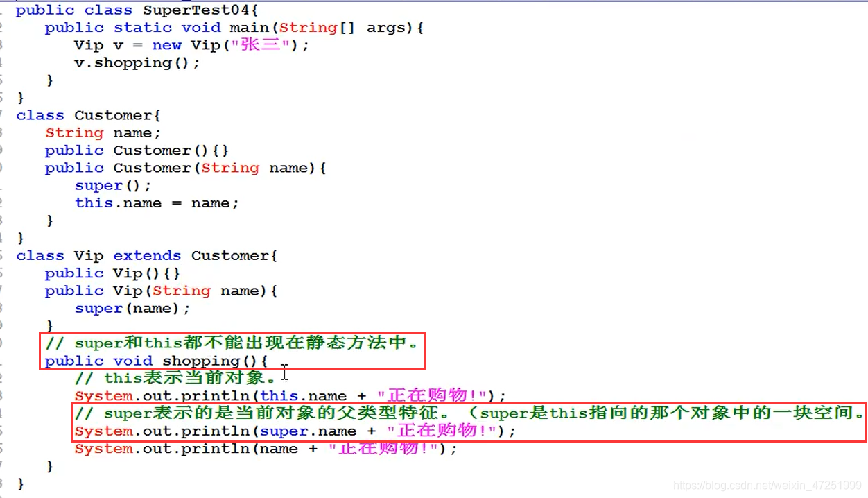
Task: Click the line "String name;"
Action: [x=103, y=132]
